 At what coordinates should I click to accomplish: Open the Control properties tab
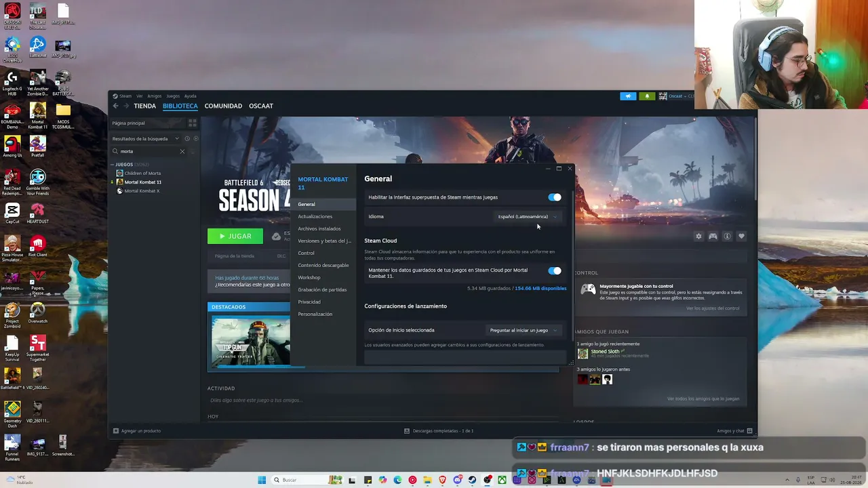[306, 253]
